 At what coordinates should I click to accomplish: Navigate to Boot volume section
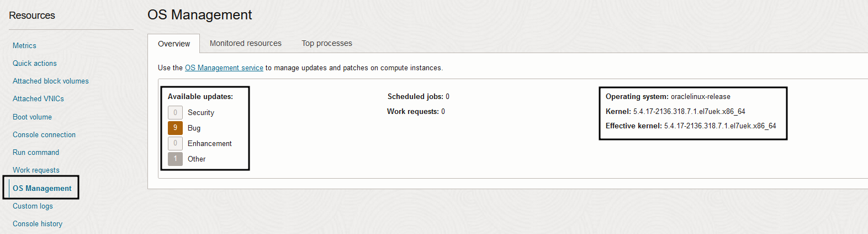point(32,117)
